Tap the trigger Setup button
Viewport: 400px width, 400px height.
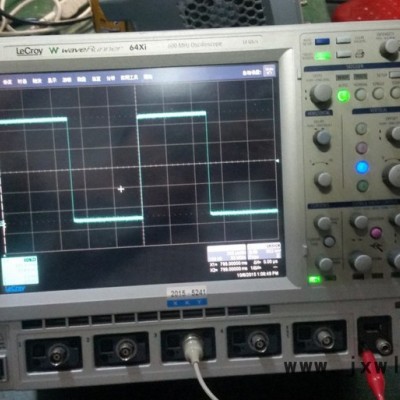click(394, 74)
